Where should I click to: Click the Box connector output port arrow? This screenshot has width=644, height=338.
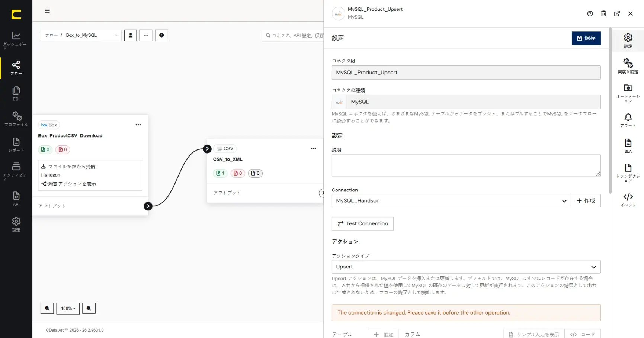[148, 206]
